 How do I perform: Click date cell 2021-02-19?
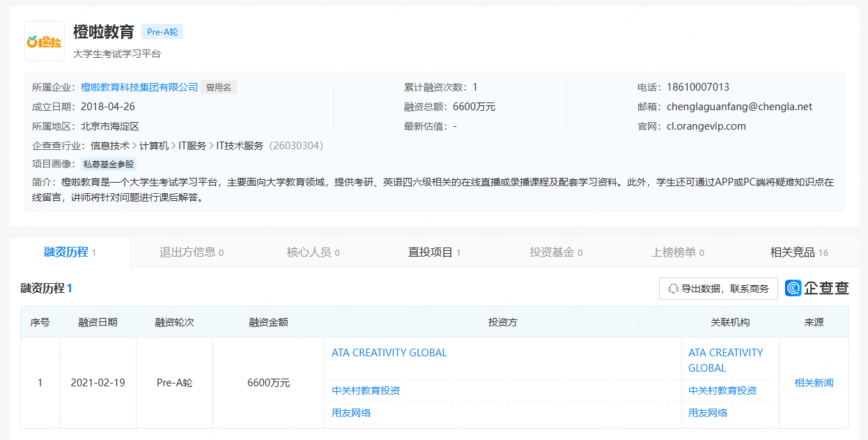[98, 383]
